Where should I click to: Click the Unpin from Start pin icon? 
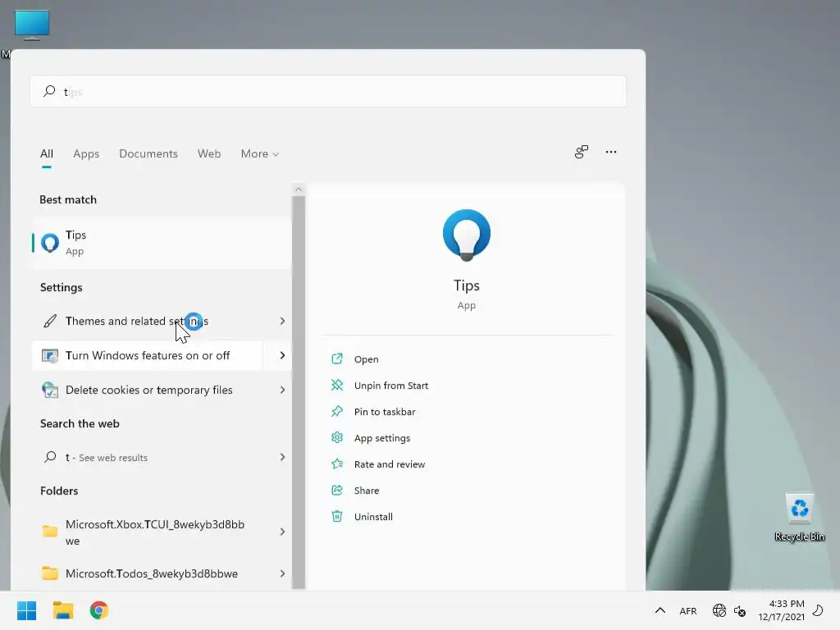click(x=337, y=386)
